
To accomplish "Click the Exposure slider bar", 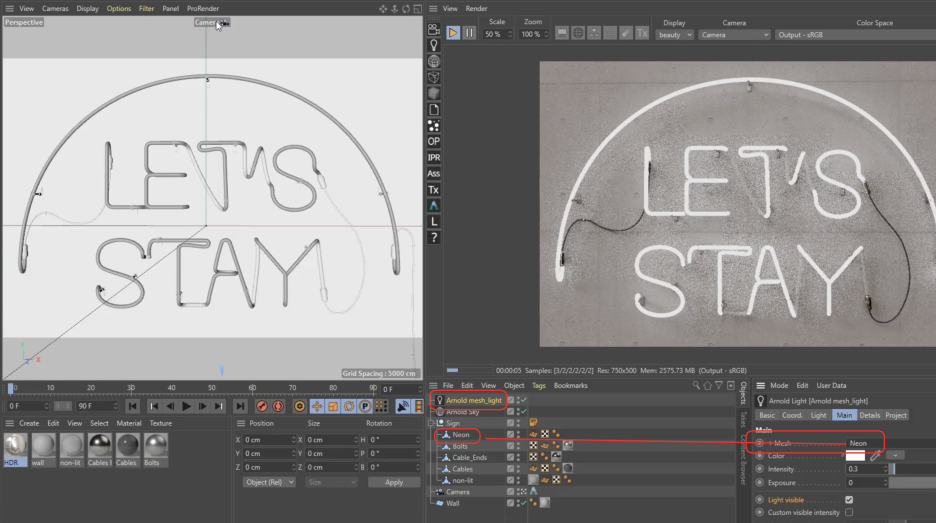I will click(x=914, y=482).
